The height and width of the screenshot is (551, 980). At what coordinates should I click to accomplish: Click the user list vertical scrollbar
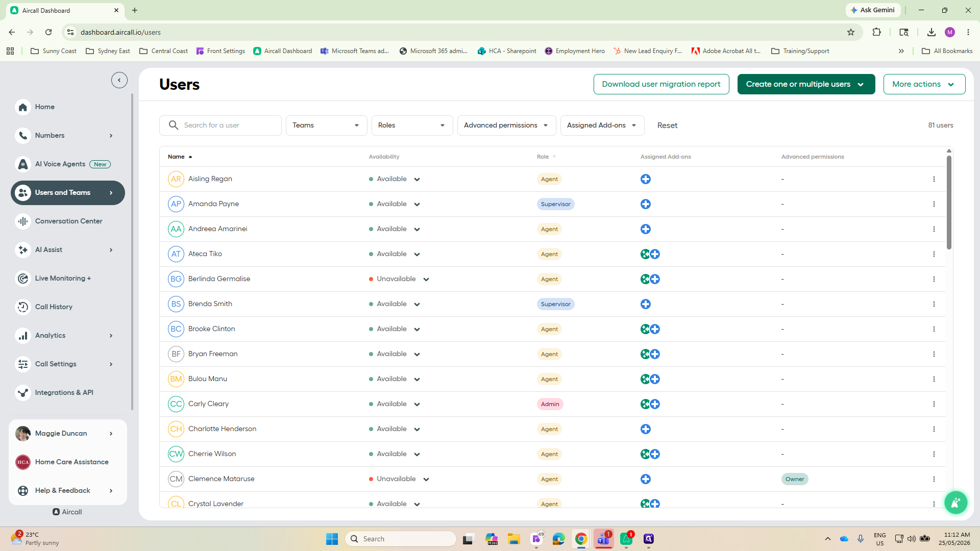(x=949, y=203)
